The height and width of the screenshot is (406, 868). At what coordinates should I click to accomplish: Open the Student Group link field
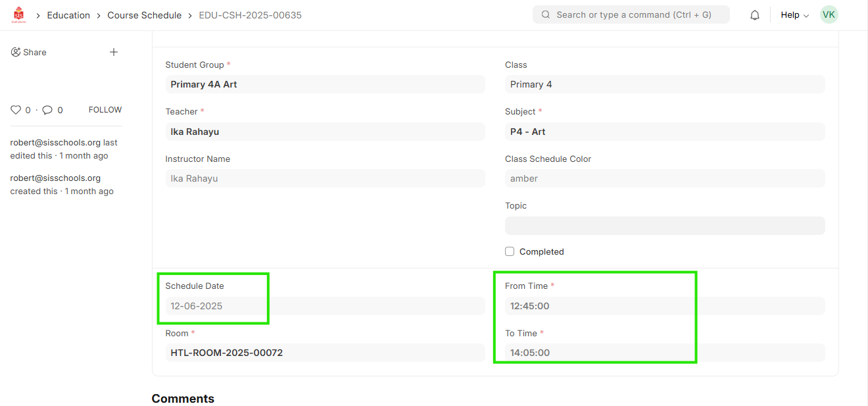(325, 84)
